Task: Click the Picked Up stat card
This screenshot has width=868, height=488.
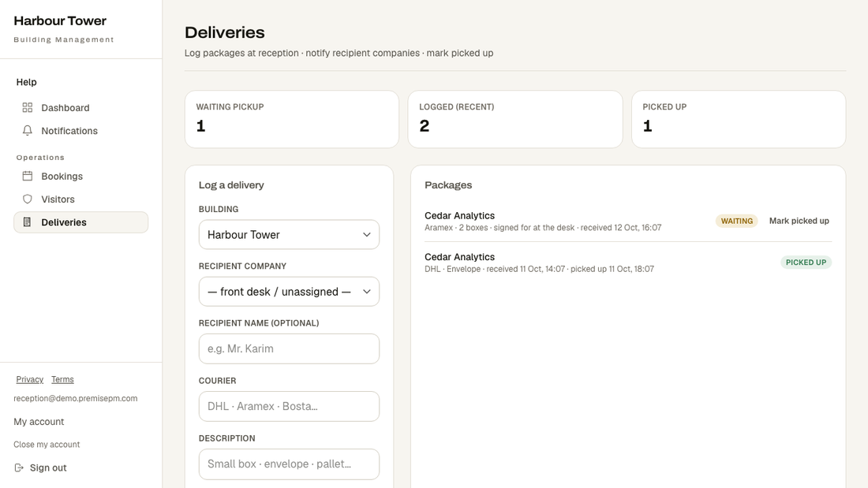Action: click(739, 120)
